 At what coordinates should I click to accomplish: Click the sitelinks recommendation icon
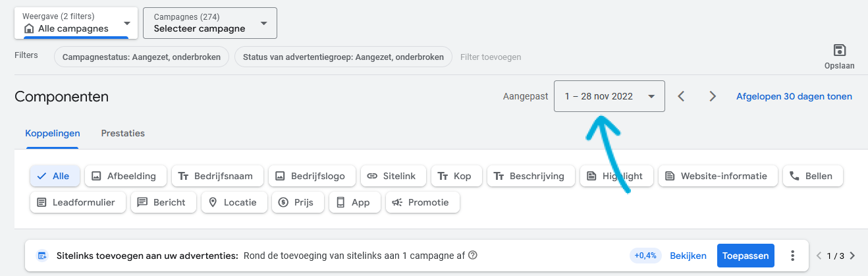coord(42,256)
